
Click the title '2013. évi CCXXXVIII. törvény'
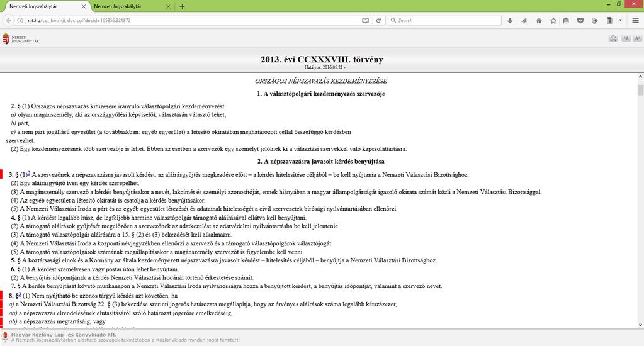pos(322,59)
